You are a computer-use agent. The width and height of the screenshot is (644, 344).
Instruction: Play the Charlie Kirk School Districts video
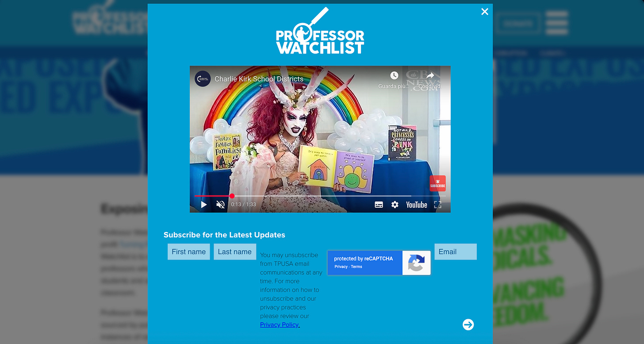[204, 205]
